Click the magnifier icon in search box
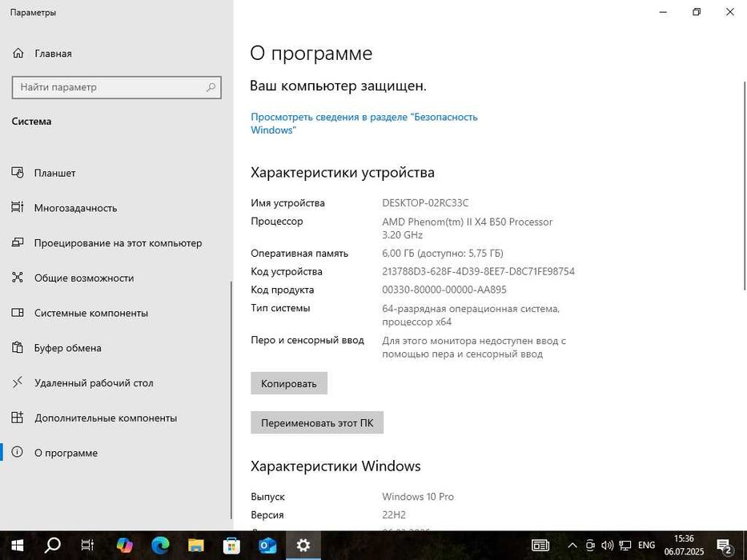747x560 pixels. [211, 87]
